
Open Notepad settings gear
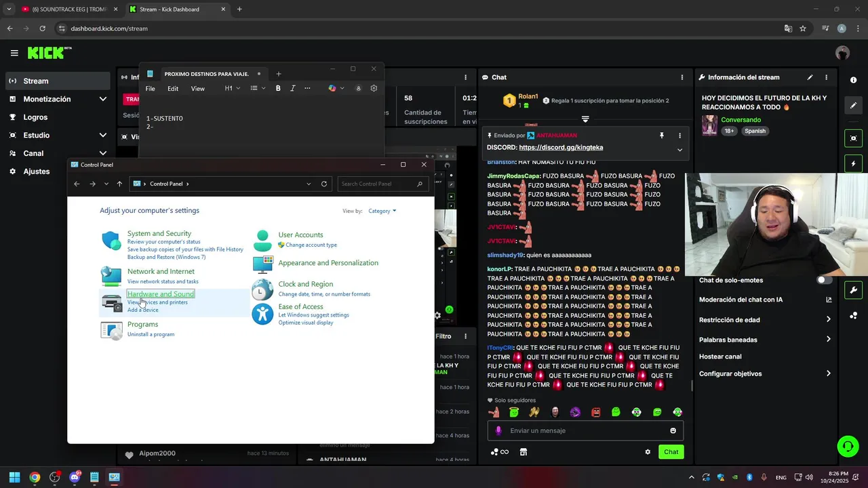(x=374, y=88)
